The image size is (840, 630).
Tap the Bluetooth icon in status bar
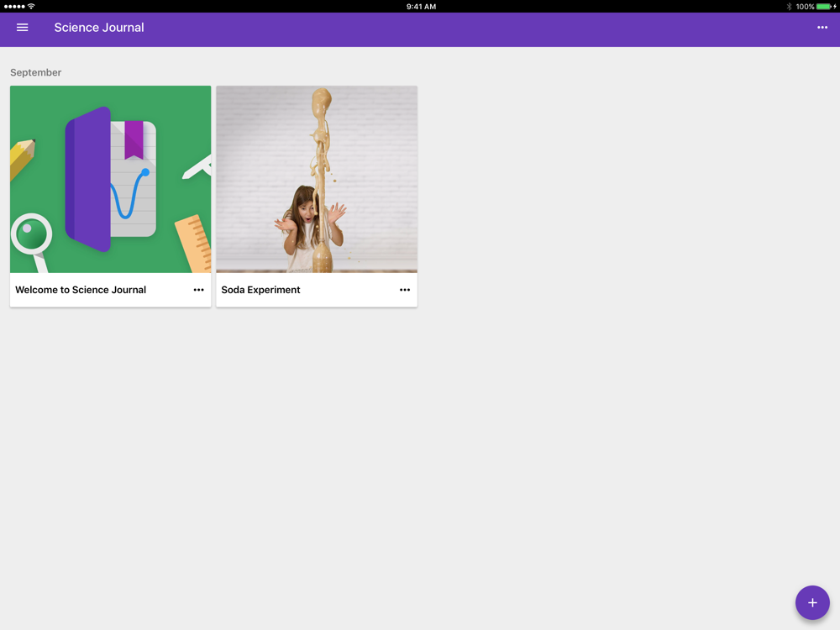(789, 7)
